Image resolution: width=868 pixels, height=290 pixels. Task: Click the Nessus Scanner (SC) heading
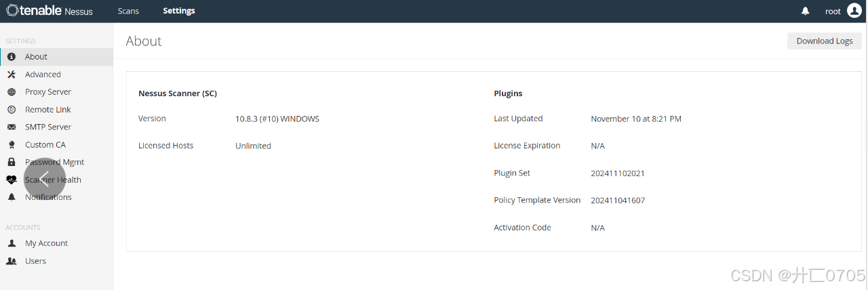178,94
